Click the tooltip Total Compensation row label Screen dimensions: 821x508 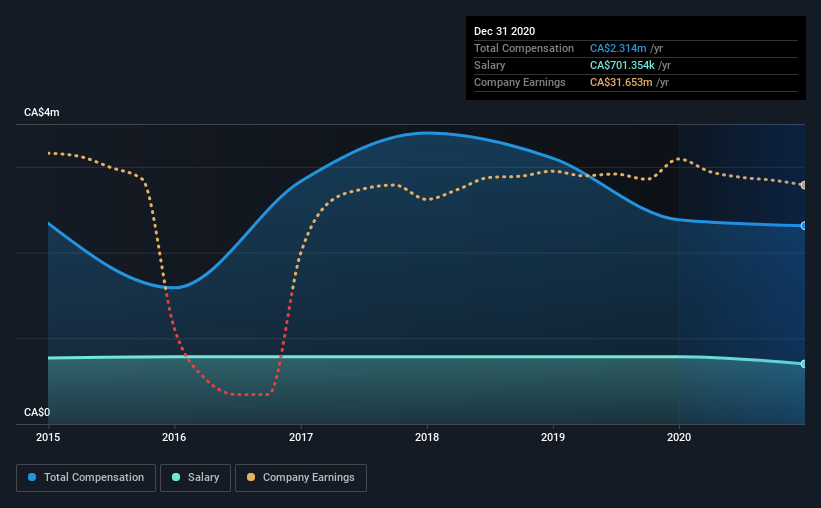click(524, 48)
